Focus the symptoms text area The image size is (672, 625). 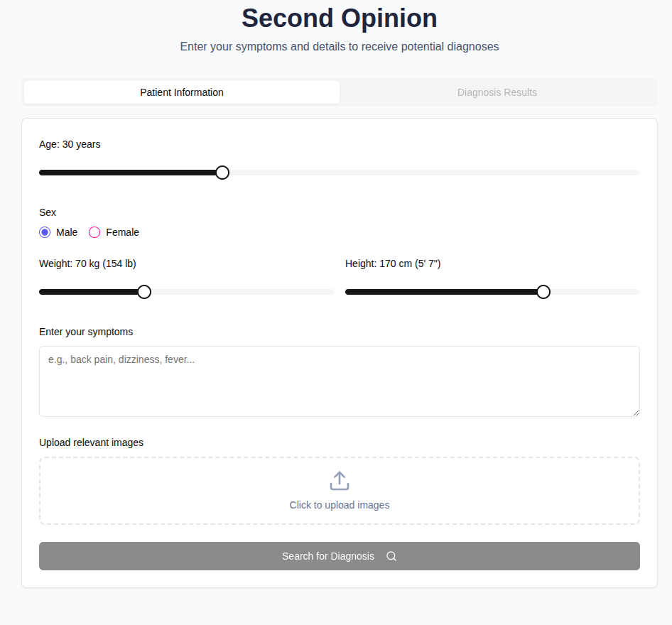(x=340, y=381)
